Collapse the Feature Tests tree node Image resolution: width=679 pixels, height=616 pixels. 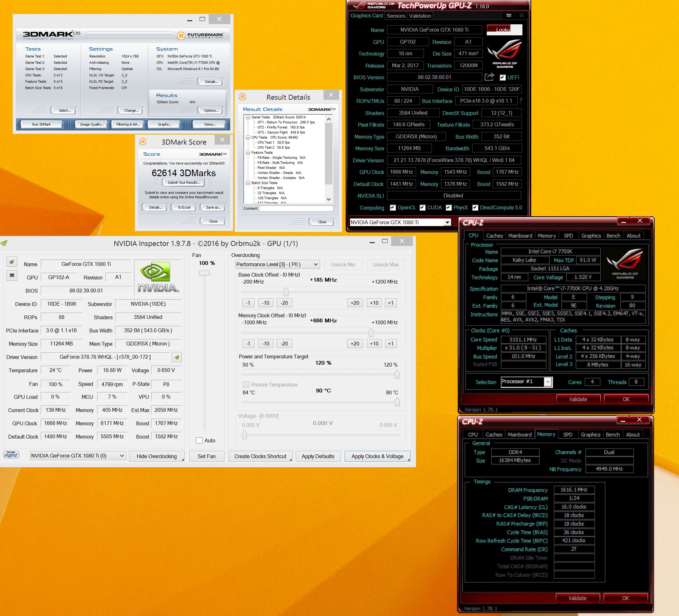click(x=248, y=153)
